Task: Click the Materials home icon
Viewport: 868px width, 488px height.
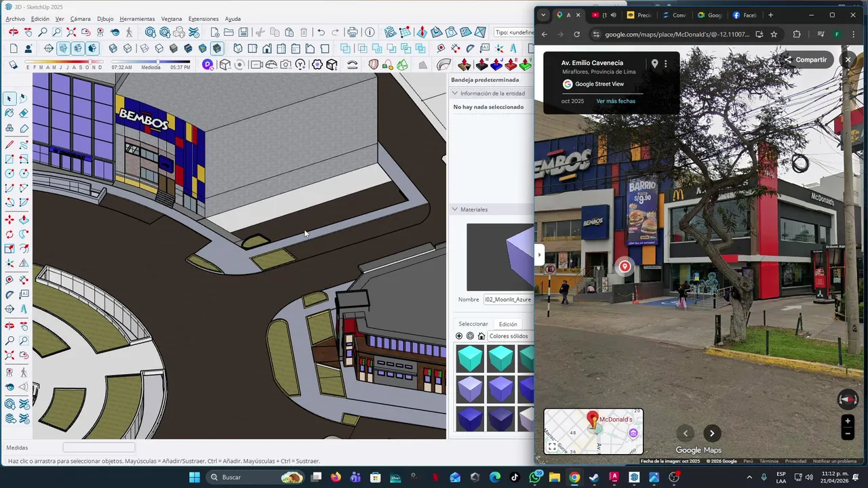Action: click(x=481, y=336)
